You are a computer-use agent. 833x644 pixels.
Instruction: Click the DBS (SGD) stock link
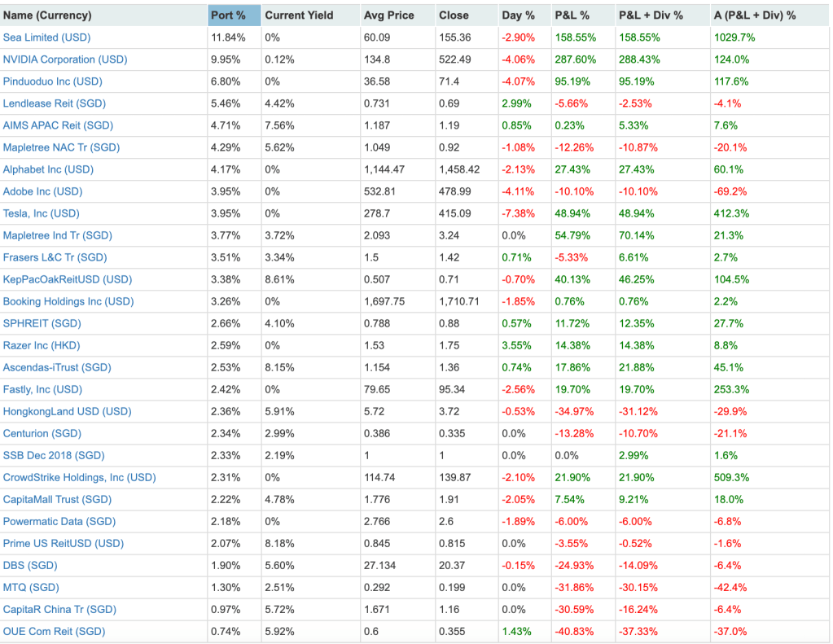point(30,565)
